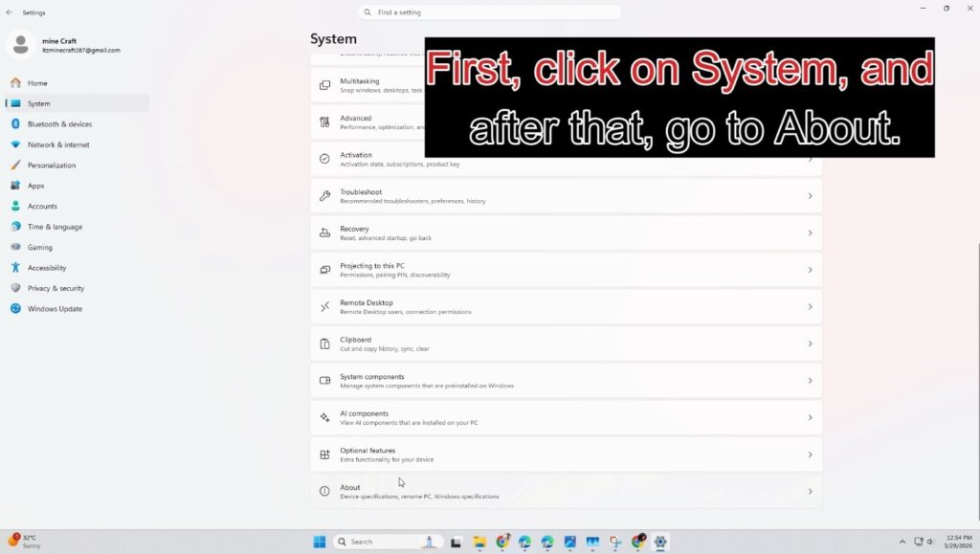
Task: Open Recovery settings
Action: (x=567, y=233)
